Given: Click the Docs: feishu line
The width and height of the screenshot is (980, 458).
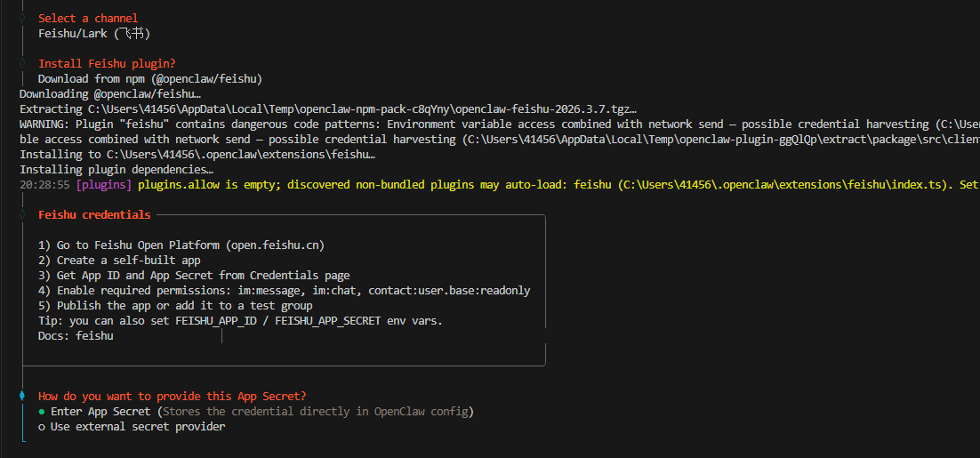Looking at the screenshot, I should pyautogui.click(x=76, y=336).
